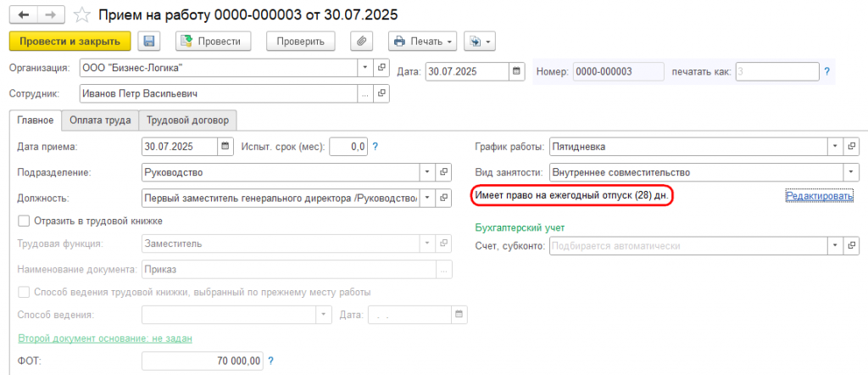The width and height of the screenshot is (868, 375).
Task: Open the calendar for the Дата приема field
Action: (x=225, y=147)
